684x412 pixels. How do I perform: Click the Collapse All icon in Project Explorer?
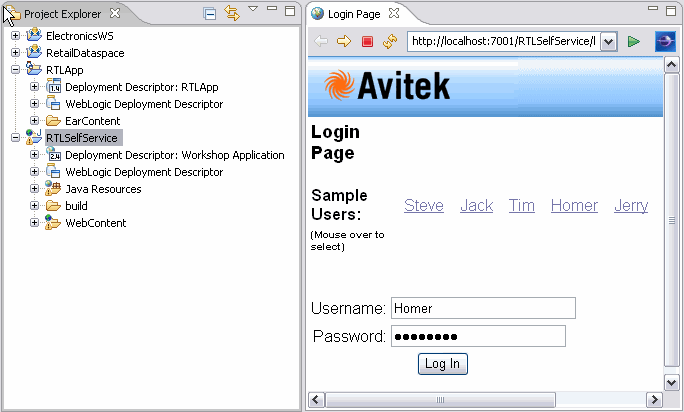(x=210, y=14)
